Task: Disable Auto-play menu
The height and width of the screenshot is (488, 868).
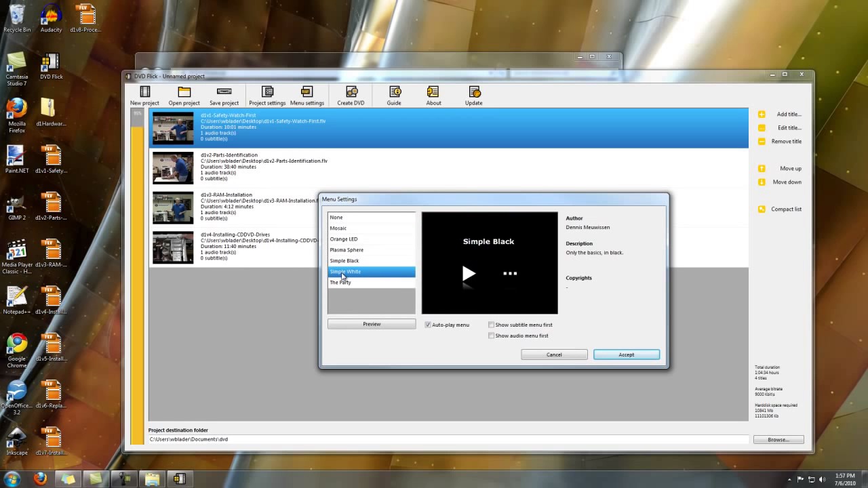Action: click(x=428, y=325)
